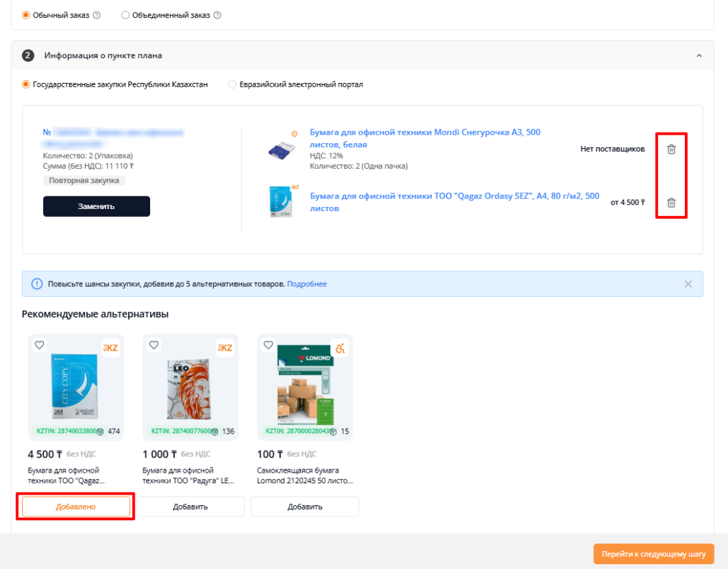728x569 pixels.
Task: Add Lomond self-adhesive paper as alternative
Action: [x=305, y=507]
